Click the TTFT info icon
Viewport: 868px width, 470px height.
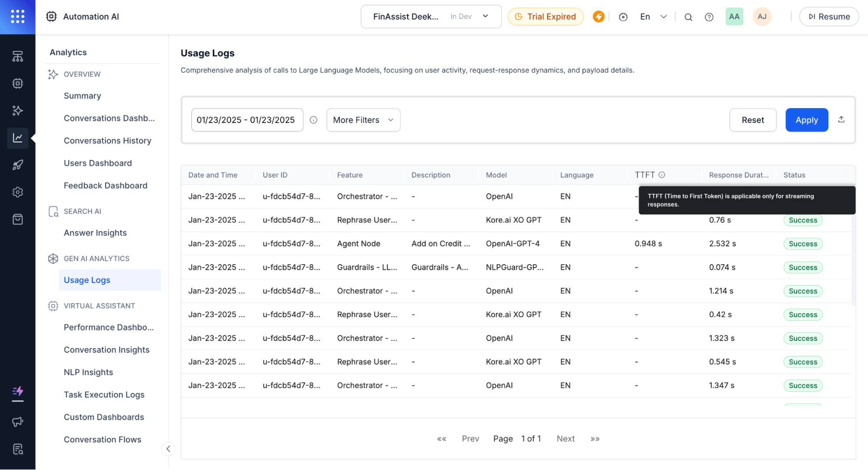(662, 175)
